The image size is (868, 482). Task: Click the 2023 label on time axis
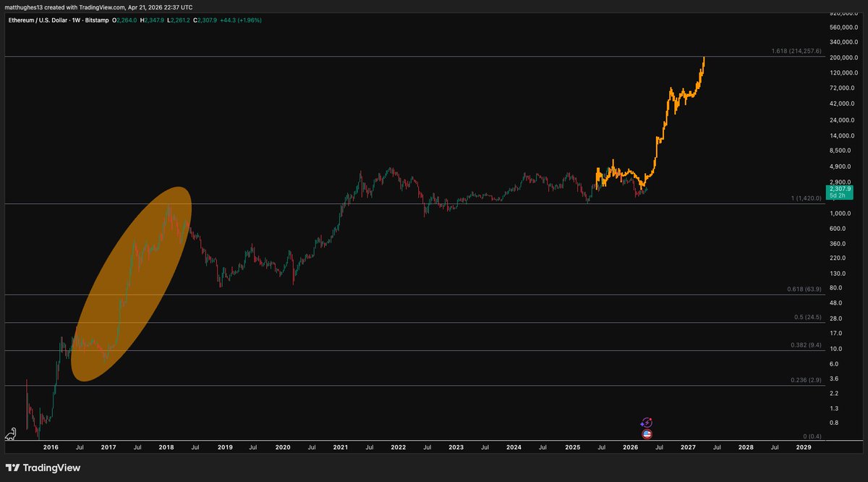point(456,448)
